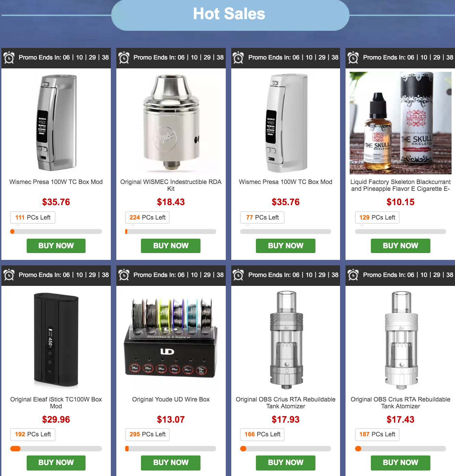Click alarm clock icon above Youde UD Wire Box
This screenshot has height=476, width=455.
coord(124,275)
